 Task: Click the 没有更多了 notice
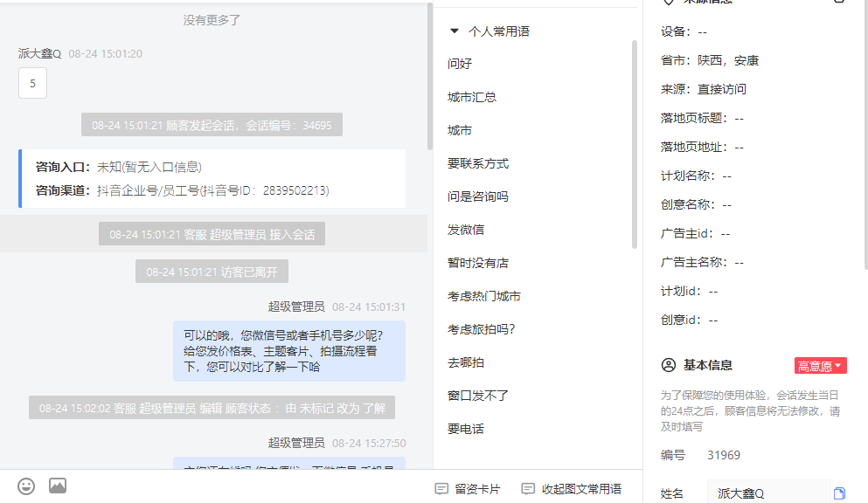(212, 20)
